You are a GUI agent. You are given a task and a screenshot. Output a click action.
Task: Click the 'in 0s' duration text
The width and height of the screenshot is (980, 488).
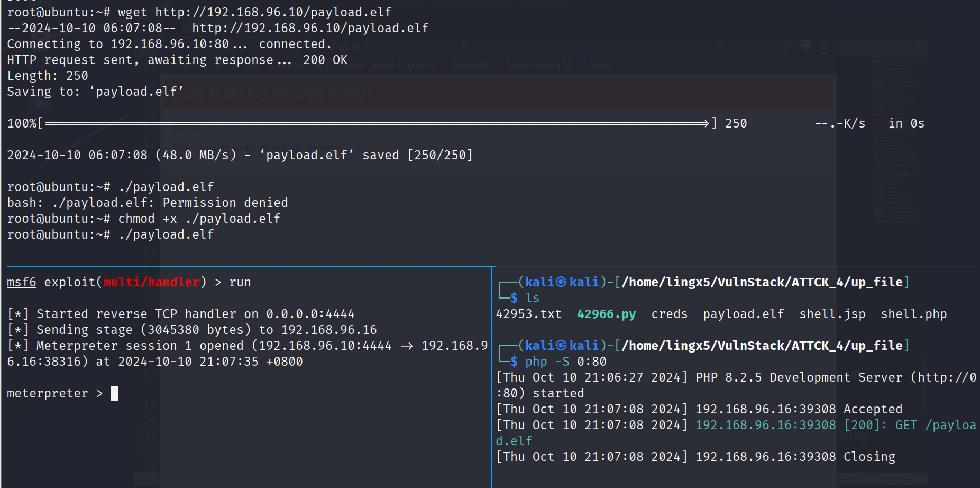pos(906,123)
